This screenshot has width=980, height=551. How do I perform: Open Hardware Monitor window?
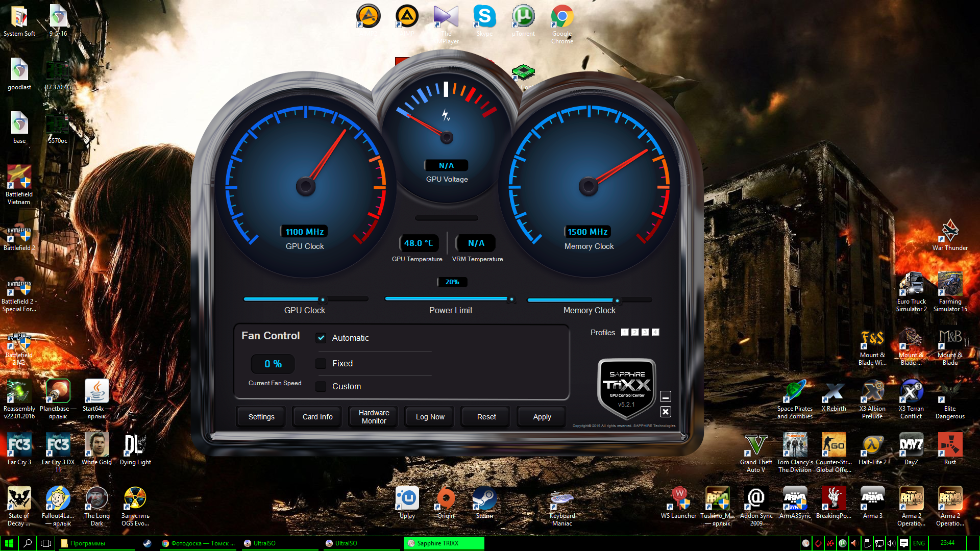click(374, 417)
